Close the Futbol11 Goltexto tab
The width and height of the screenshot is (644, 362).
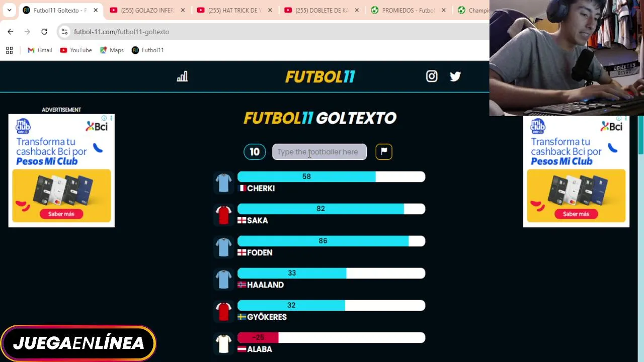96,10
